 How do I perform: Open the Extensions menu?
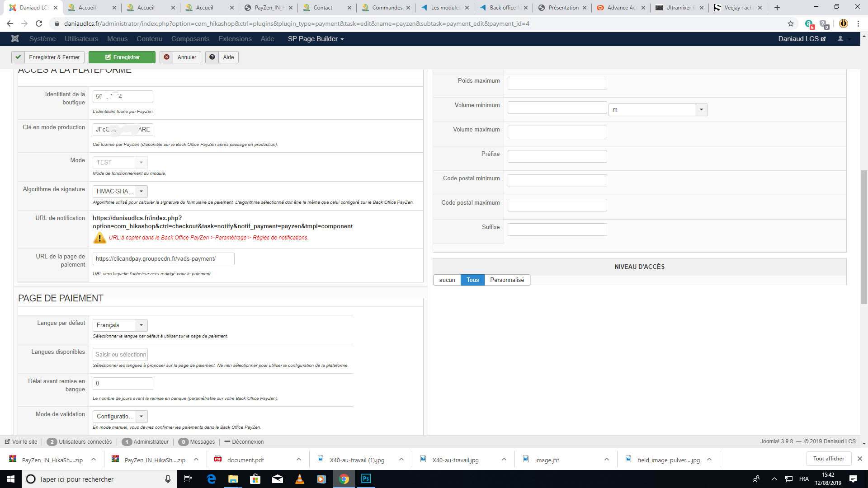coord(235,39)
